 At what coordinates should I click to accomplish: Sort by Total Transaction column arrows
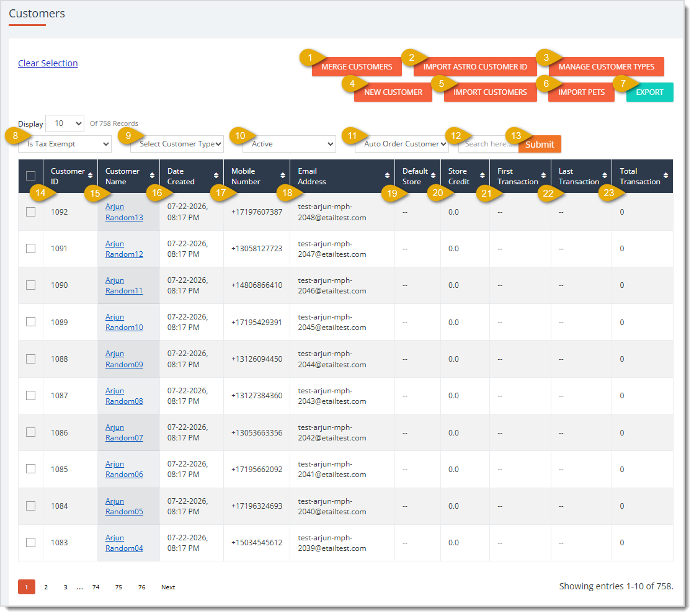[x=665, y=176]
